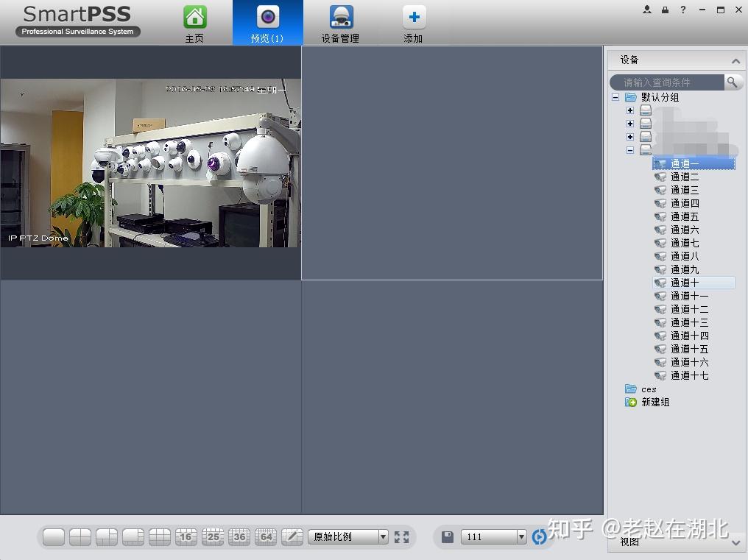The height and width of the screenshot is (560, 748).
Task: Switch to the 16-window split layout
Action: (186, 537)
